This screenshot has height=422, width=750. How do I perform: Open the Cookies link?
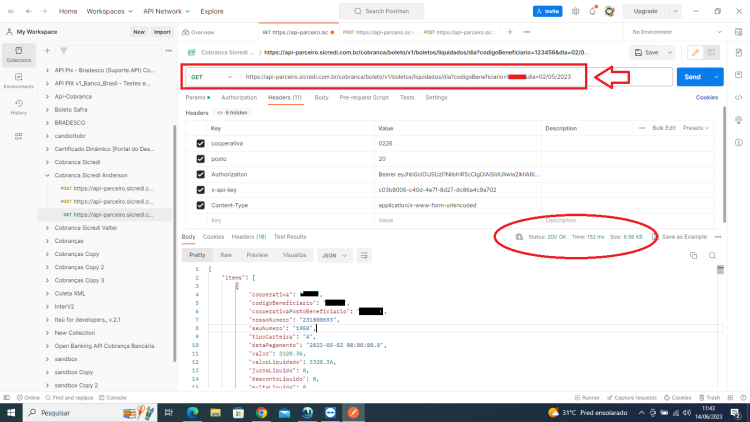[x=706, y=98]
